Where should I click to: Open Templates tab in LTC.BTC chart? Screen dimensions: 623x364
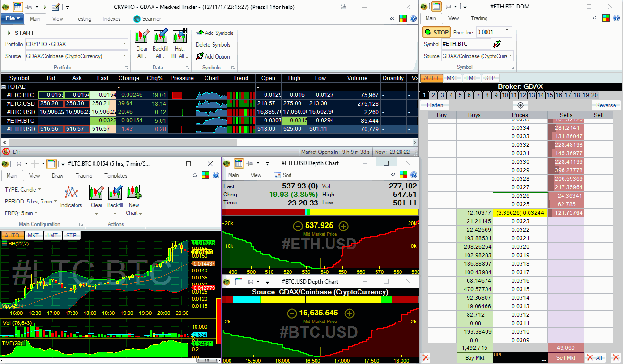click(x=116, y=176)
